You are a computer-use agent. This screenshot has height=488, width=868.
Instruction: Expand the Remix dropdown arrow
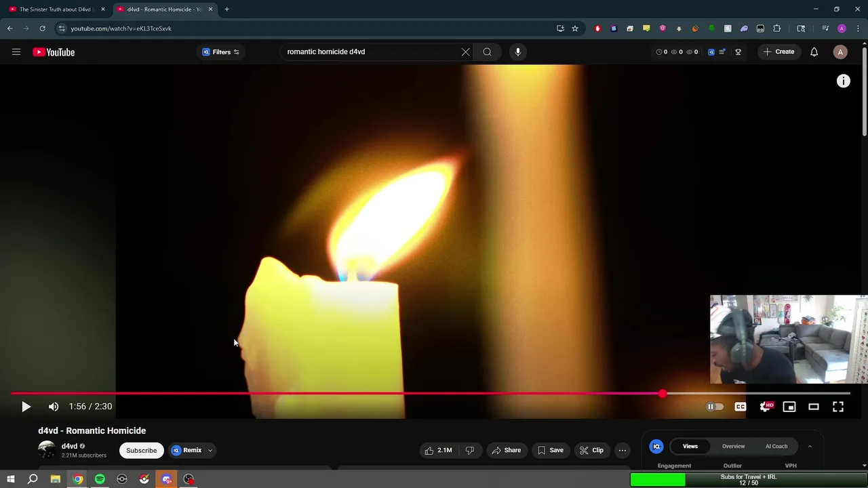[210, 450]
